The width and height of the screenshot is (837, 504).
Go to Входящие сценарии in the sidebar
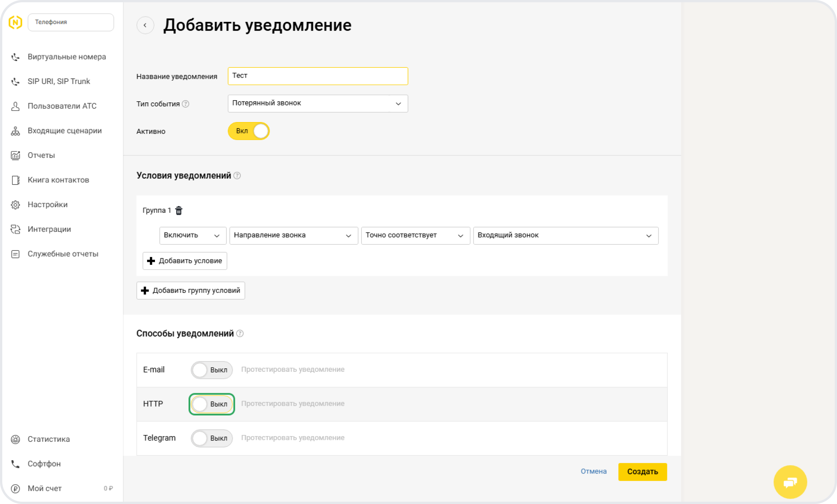click(x=64, y=131)
